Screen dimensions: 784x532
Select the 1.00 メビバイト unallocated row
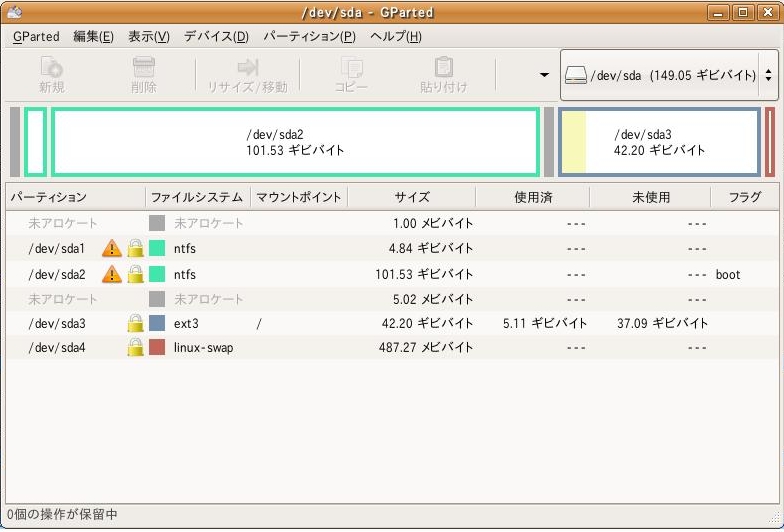(x=392, y=223)
